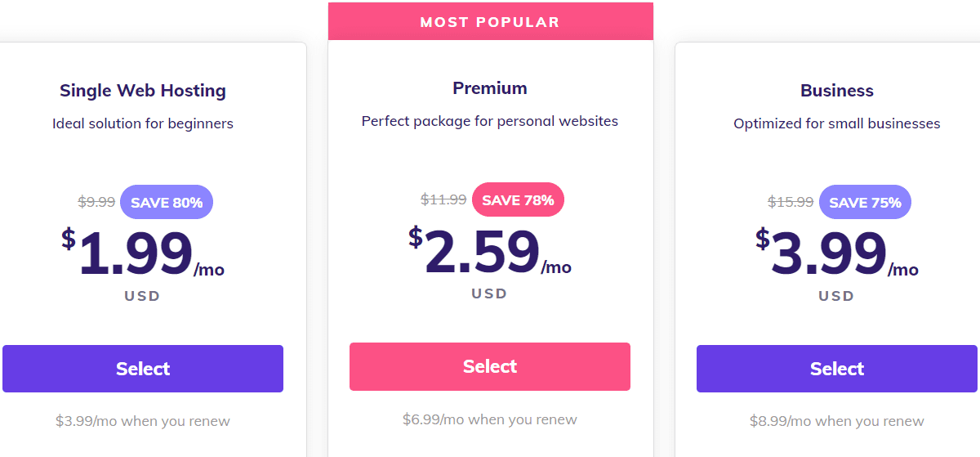This screenshot has height=457, width=980.
Task: Click the SAVE 80% badge
Action: (167, 202)
